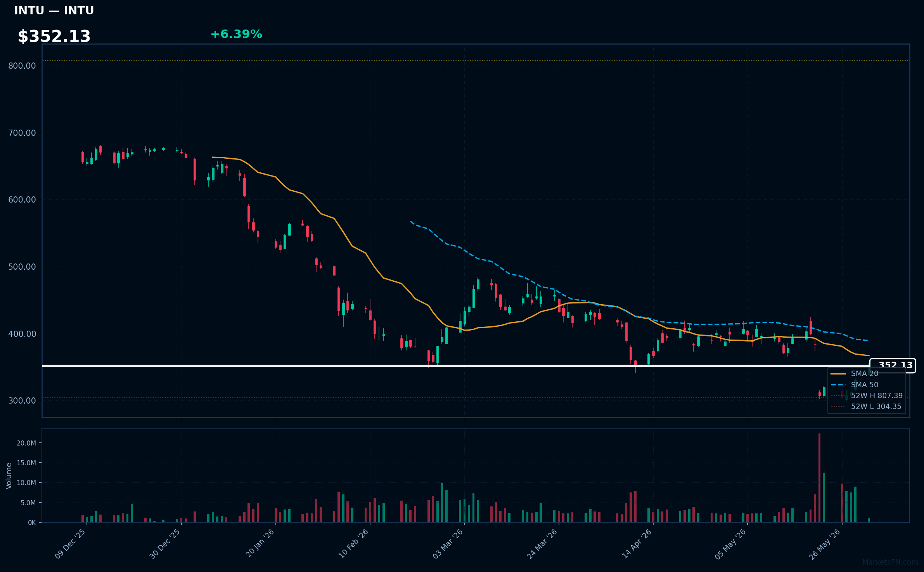924x572 pixels.
Task: Click the 14 Apr '26 date label
Action: (x=637, y=544)
